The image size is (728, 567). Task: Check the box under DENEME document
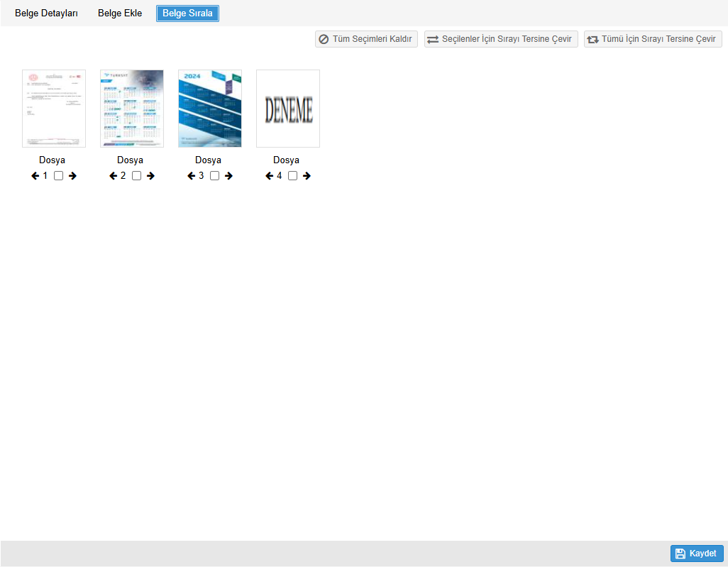coord(293,176)
